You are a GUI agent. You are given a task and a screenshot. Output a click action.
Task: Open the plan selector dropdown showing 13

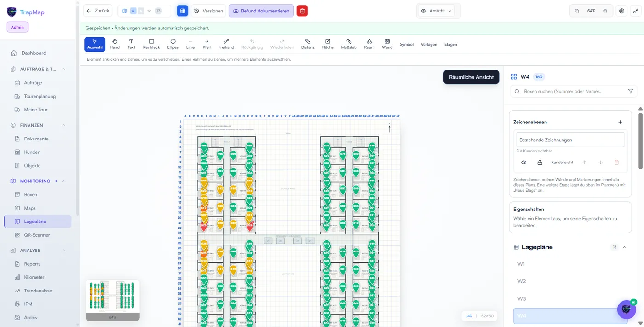(144, 11)
